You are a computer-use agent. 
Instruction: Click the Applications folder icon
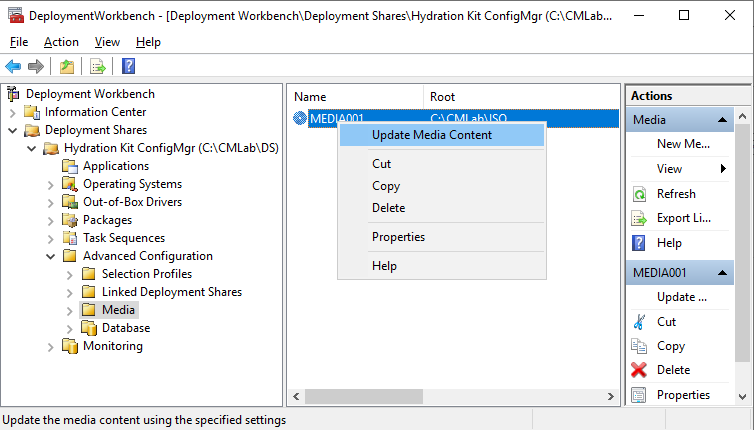point(70,166)
